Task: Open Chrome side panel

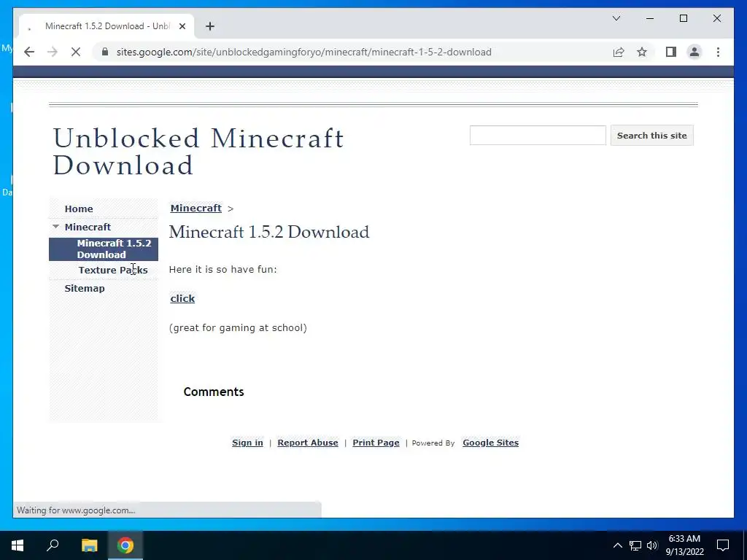Action: 671,52
